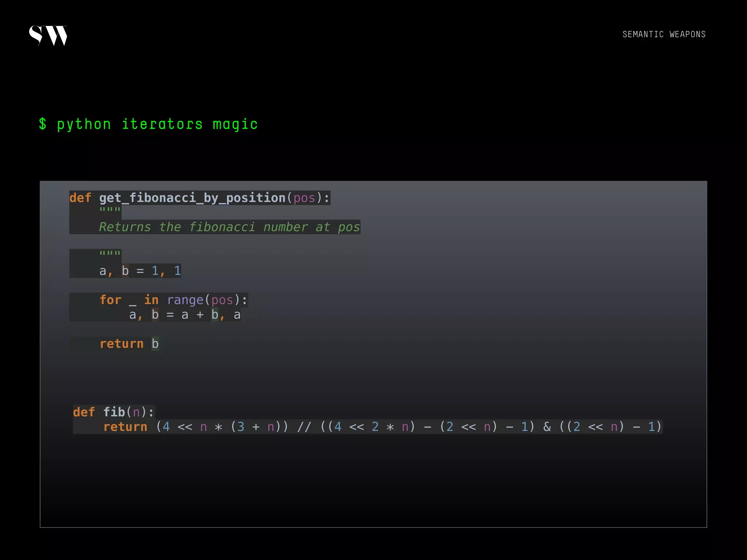Click the 'a, b = a + b, a' line
The image size is (747, 560).
(185, 315)
